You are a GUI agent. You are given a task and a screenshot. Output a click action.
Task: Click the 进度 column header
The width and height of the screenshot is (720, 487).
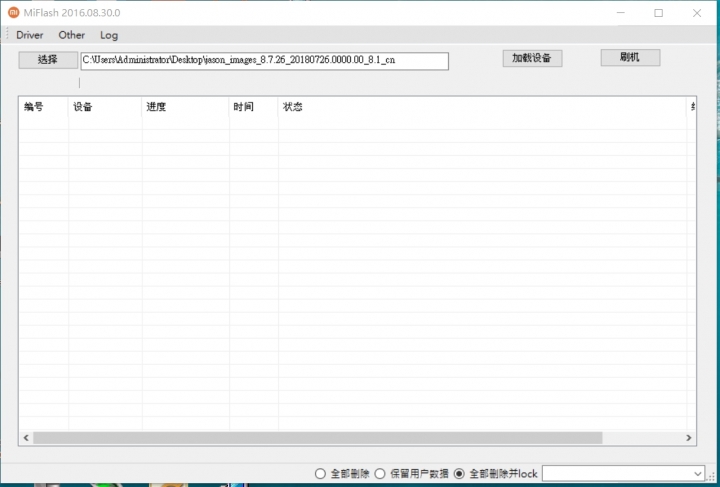(186, 107)
